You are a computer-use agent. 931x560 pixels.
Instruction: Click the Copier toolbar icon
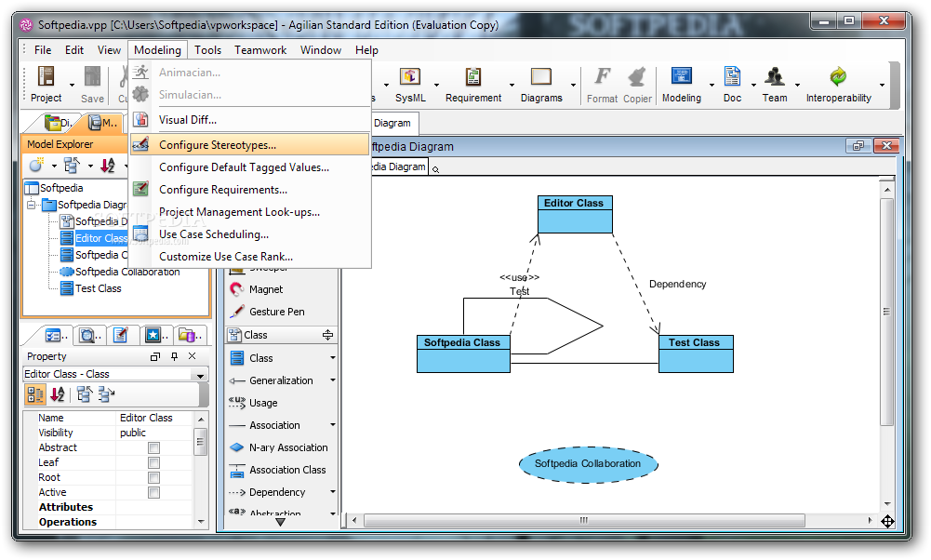tap(637, 85)
